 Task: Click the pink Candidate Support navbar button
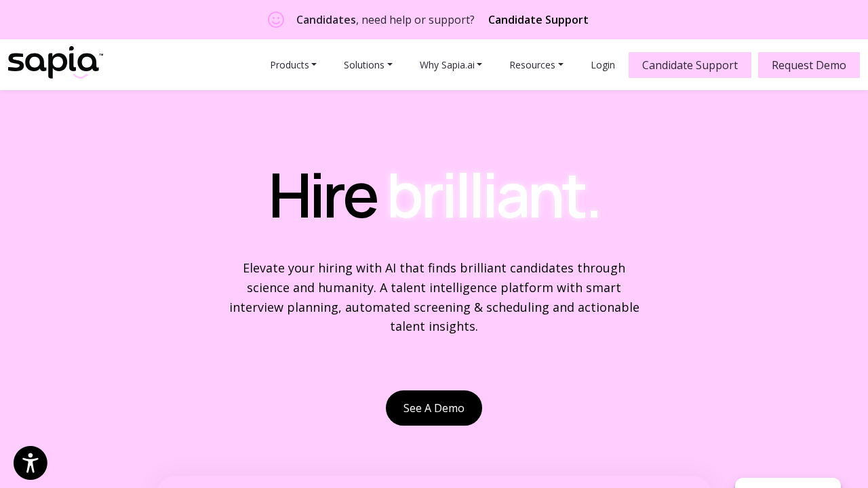point(690,65)
